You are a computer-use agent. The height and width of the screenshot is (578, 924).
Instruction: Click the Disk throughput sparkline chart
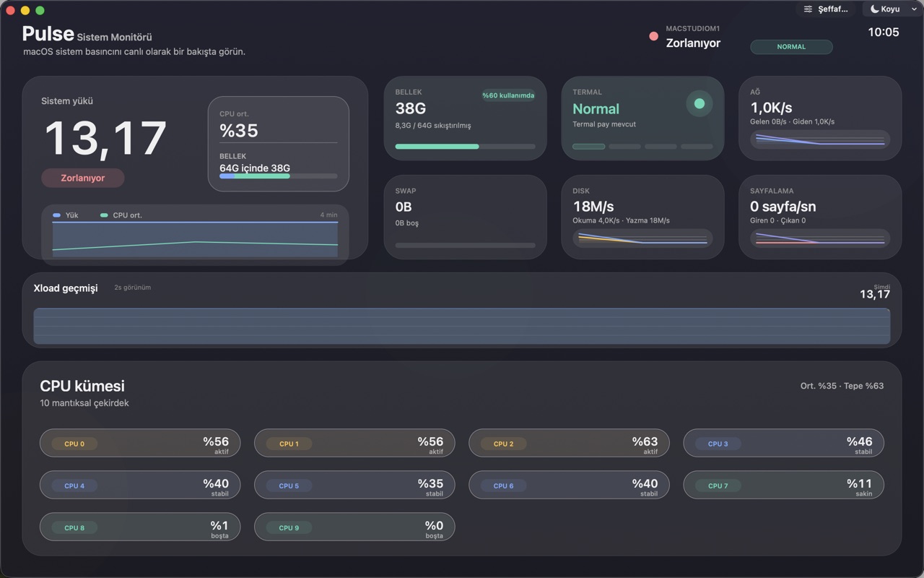(642, 238)
